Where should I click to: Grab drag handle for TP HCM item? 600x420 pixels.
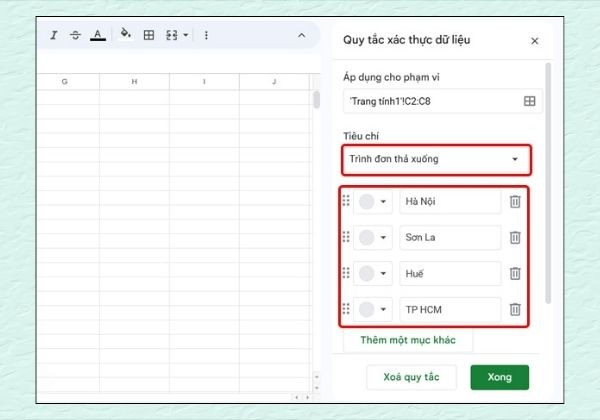(346, 309)
